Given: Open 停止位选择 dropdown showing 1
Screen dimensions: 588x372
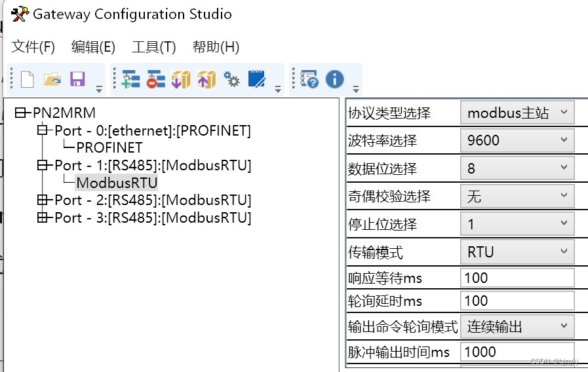Looking at the screenshot, I should [x=517, y=223].
